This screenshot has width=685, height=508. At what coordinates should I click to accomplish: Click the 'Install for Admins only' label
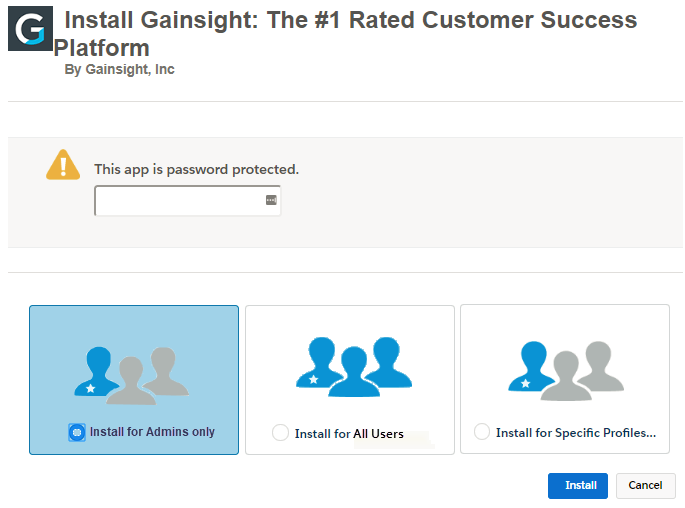point(152,432)
